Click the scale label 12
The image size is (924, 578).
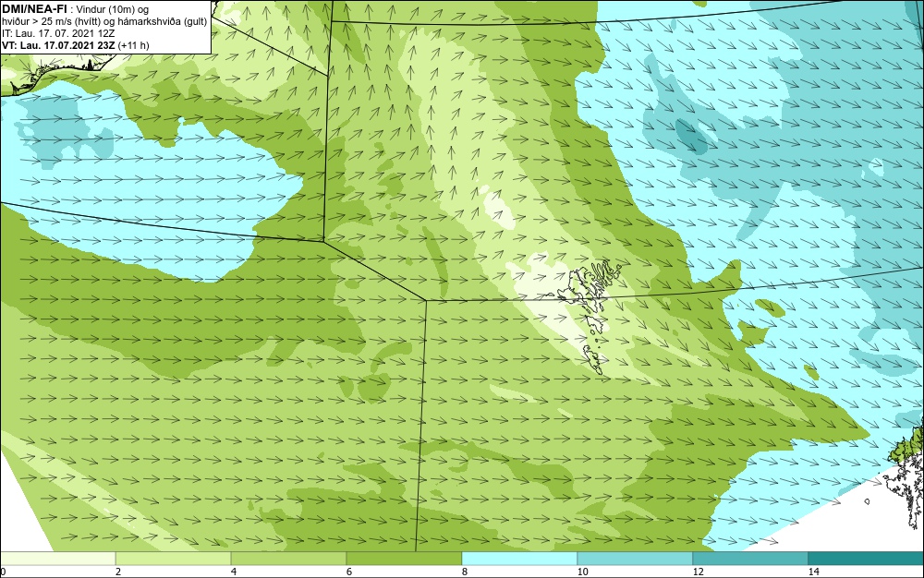[698, 572]
